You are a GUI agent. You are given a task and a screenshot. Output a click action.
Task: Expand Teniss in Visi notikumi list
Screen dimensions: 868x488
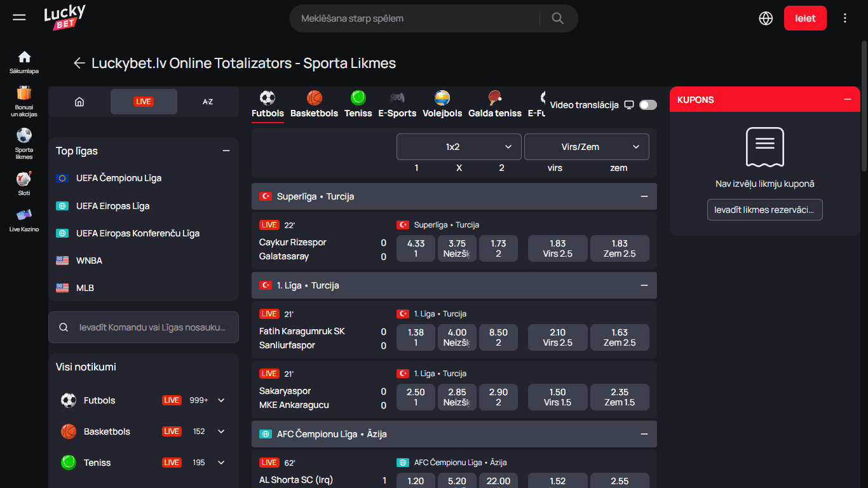point(221,463)
